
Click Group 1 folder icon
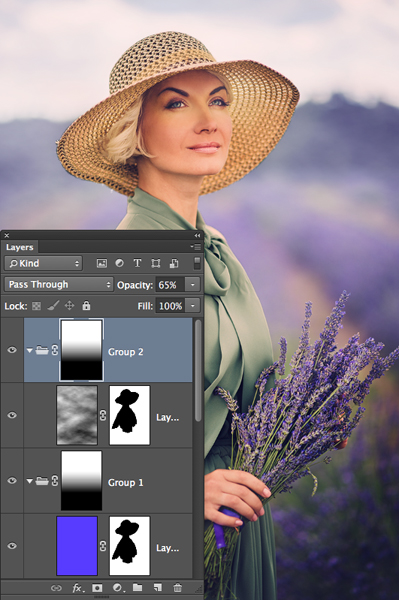click(x=42, y=481)
